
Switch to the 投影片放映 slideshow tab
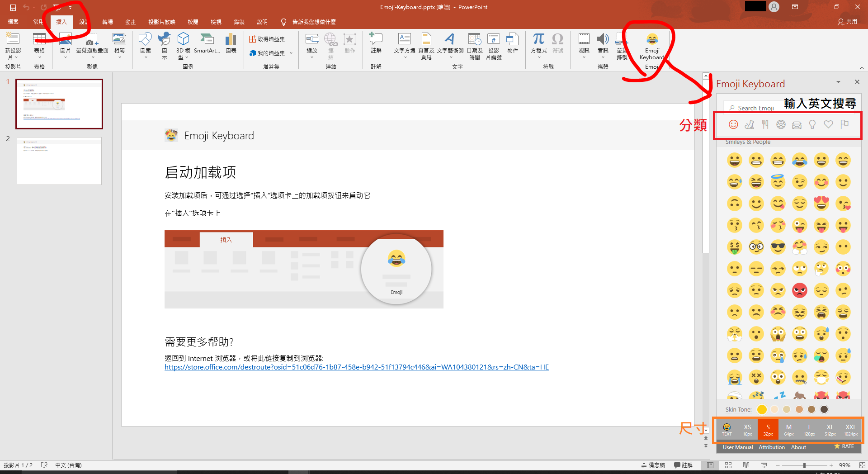[x=162, y=22]
